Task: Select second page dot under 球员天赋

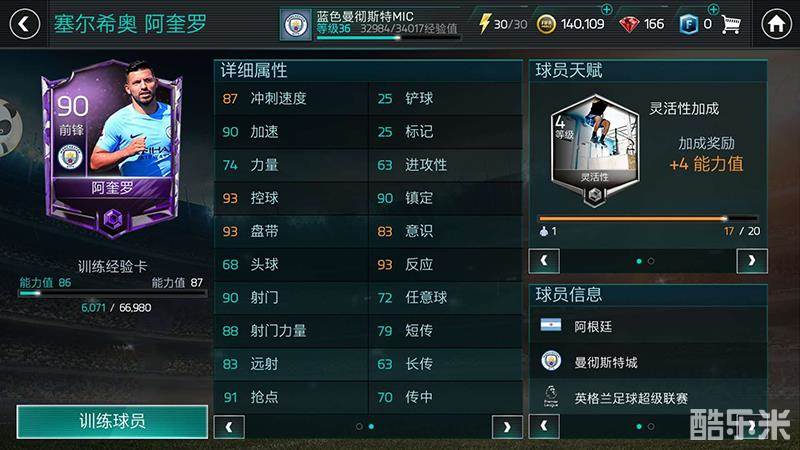Action: click(651, 261)
